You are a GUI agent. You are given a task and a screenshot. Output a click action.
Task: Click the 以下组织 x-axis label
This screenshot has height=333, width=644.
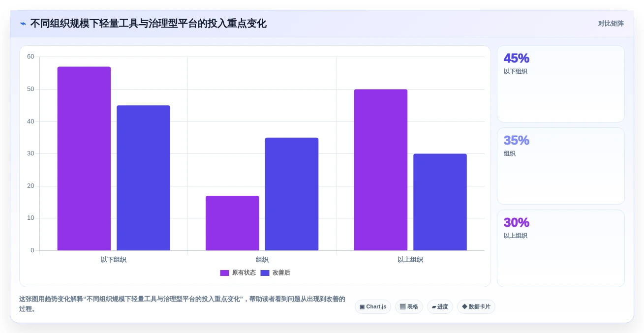pos(114,260)
